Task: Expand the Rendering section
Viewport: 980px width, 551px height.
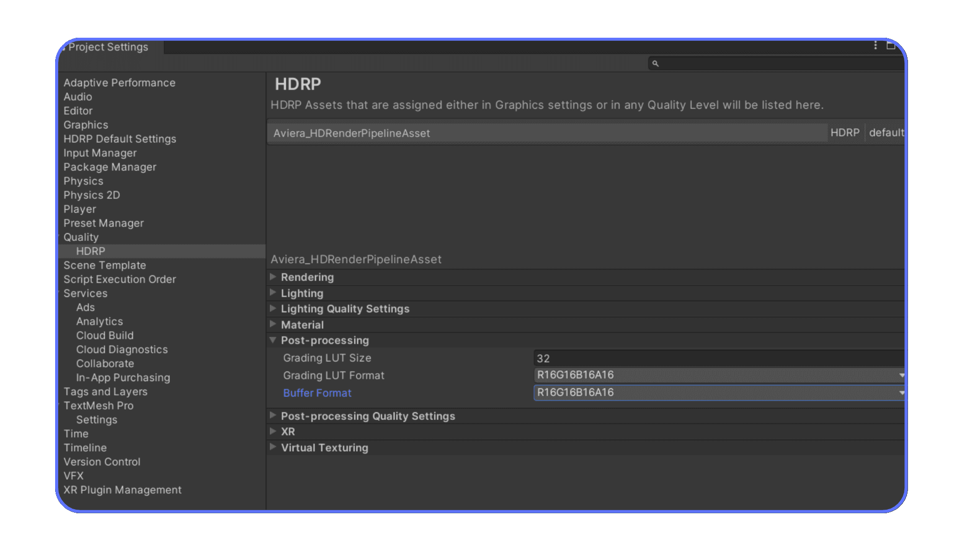Action: click(x=273, y=277)
